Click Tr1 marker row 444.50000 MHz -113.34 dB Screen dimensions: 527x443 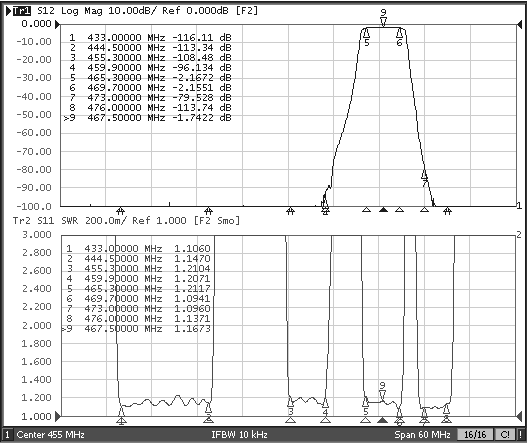[x=150, y=47]
